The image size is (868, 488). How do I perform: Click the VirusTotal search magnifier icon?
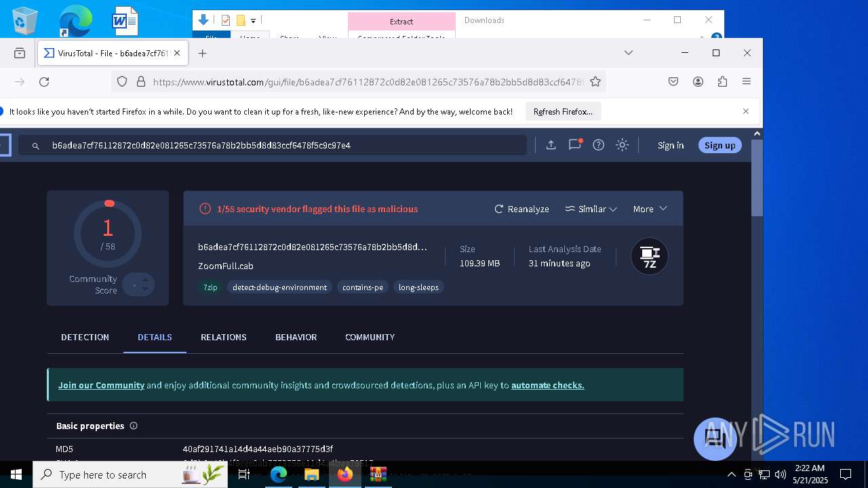[36, 146]
